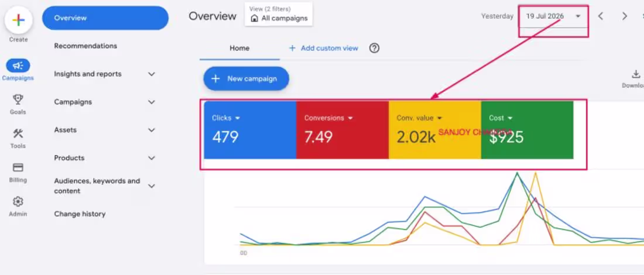Click Add custom view

[324, 48]
